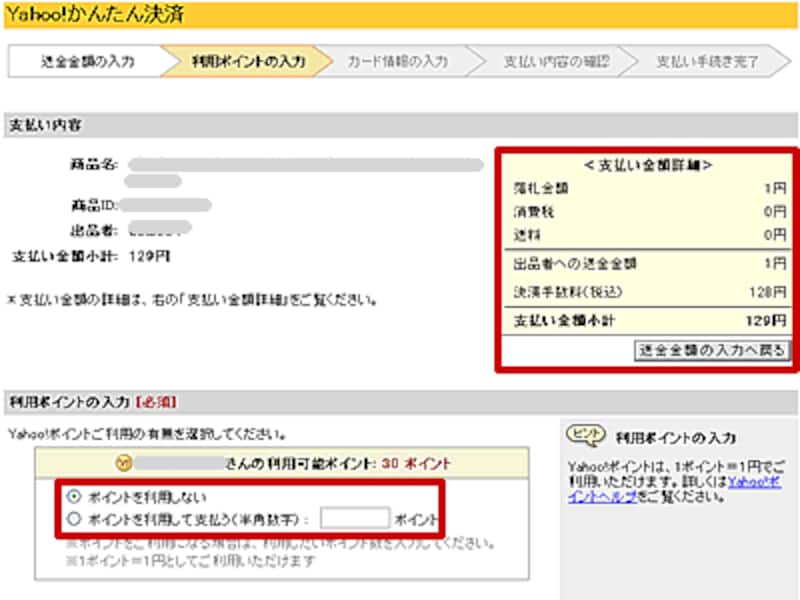Click the 'カード情報の入力' step tab
The image size is (800, 600).
[398, 62]
